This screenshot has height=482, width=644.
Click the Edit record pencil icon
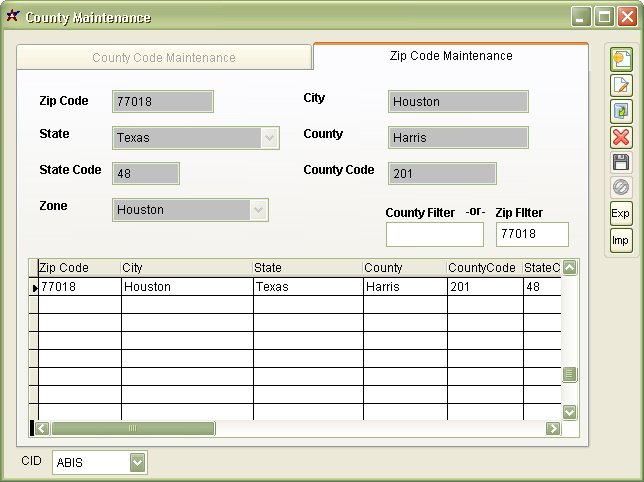point(621,86)
